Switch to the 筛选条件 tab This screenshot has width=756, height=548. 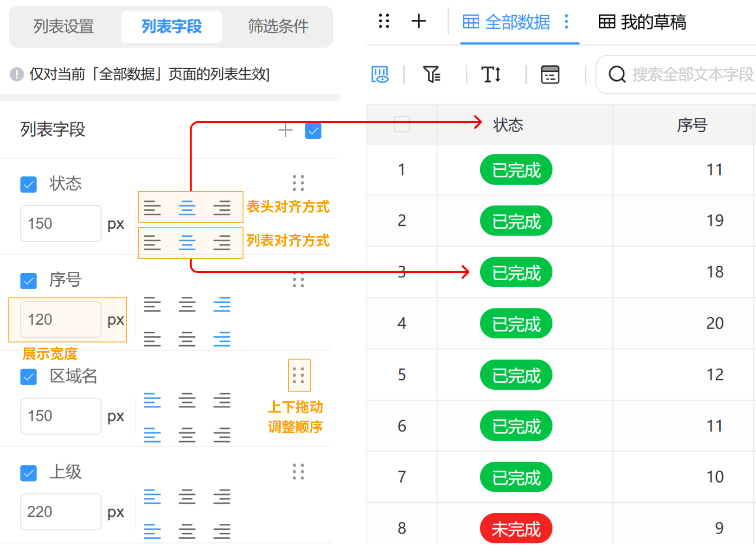tap(277, 27)
